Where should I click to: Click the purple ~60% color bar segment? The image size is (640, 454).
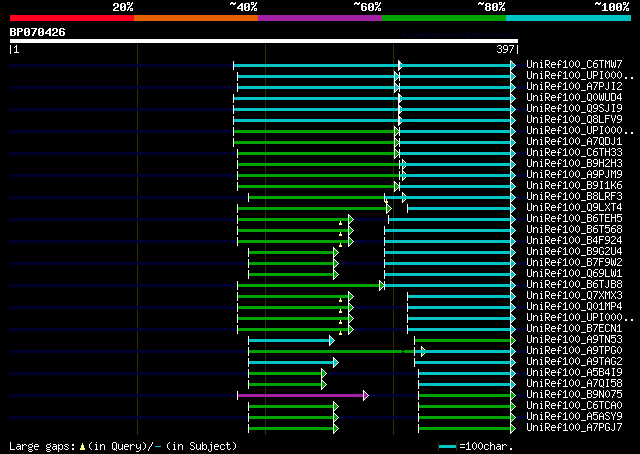[320, 18]
